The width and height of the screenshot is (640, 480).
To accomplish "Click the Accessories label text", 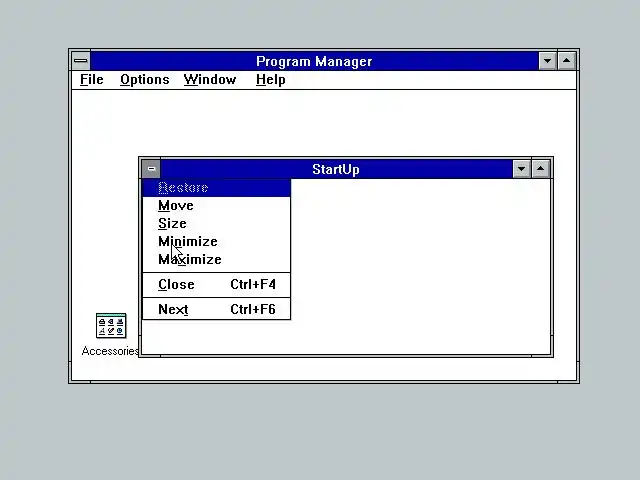I will (110, 351).
